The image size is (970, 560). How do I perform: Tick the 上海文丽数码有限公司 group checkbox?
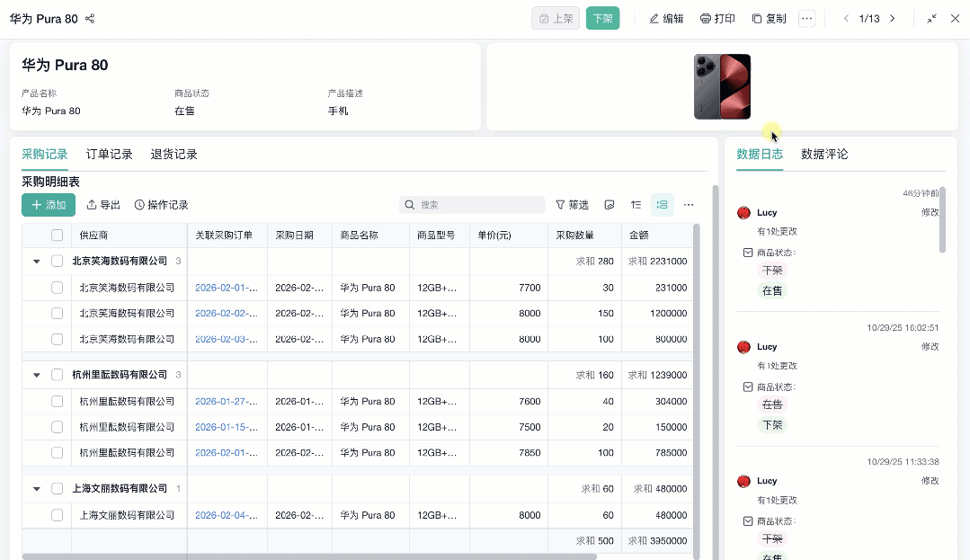click(57, 489)
